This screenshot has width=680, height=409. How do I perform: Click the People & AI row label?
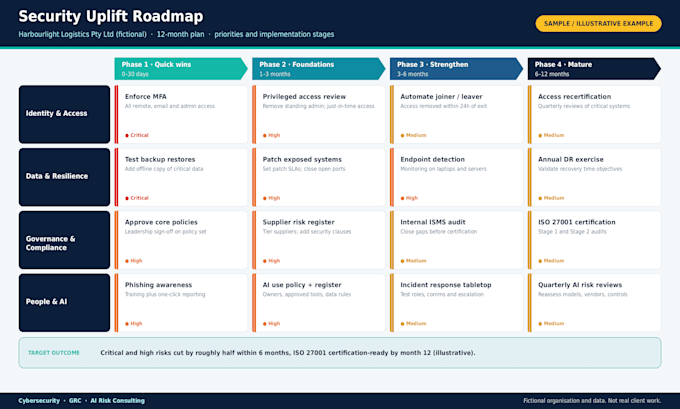[x=64, y=303]
